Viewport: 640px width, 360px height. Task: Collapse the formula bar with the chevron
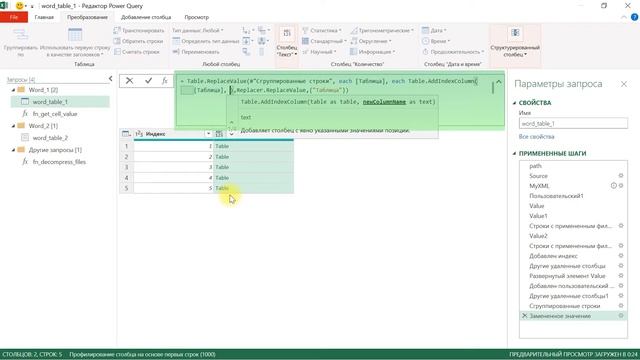pos(499,82)
